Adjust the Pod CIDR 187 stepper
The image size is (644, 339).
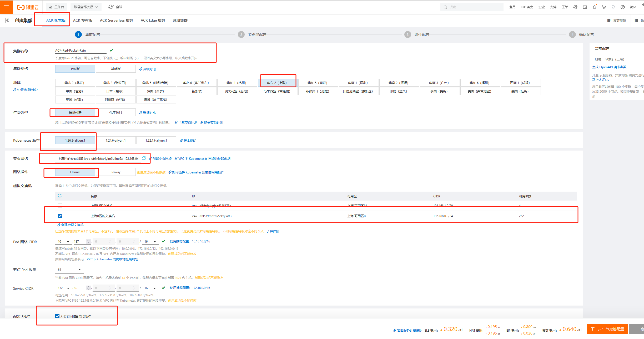[x=88, y=241]
